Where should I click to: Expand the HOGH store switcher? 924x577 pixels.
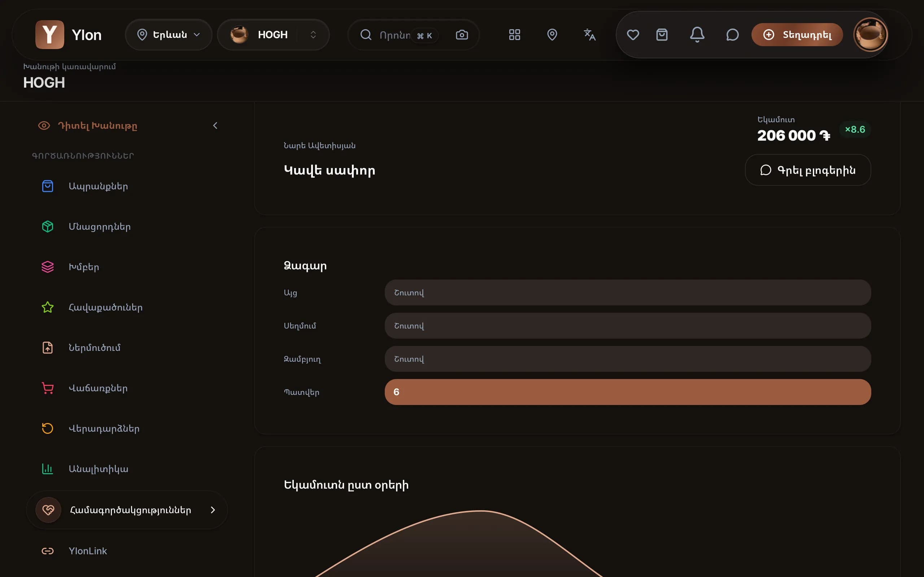(x=273, y=35)
